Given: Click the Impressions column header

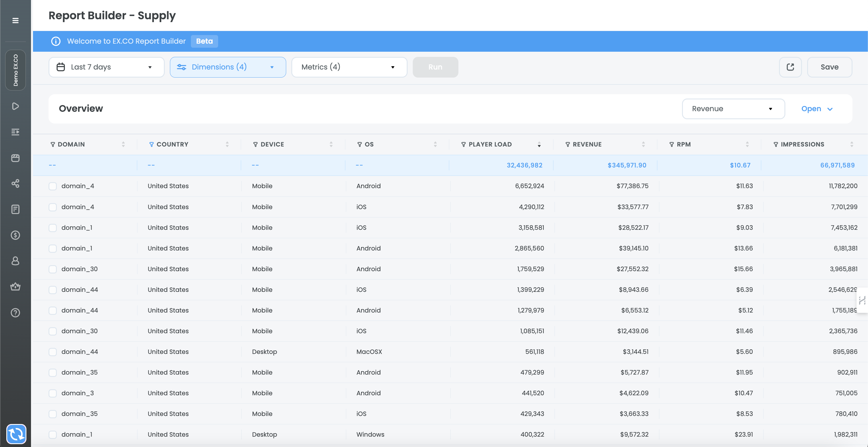Looking at the screenshot, I should pos(802,144).
